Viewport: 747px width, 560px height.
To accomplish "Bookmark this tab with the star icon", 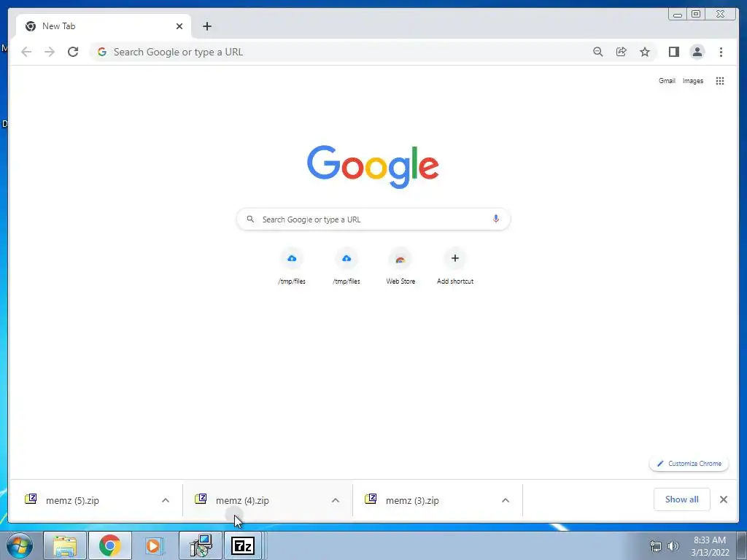I will click(645, 52).
